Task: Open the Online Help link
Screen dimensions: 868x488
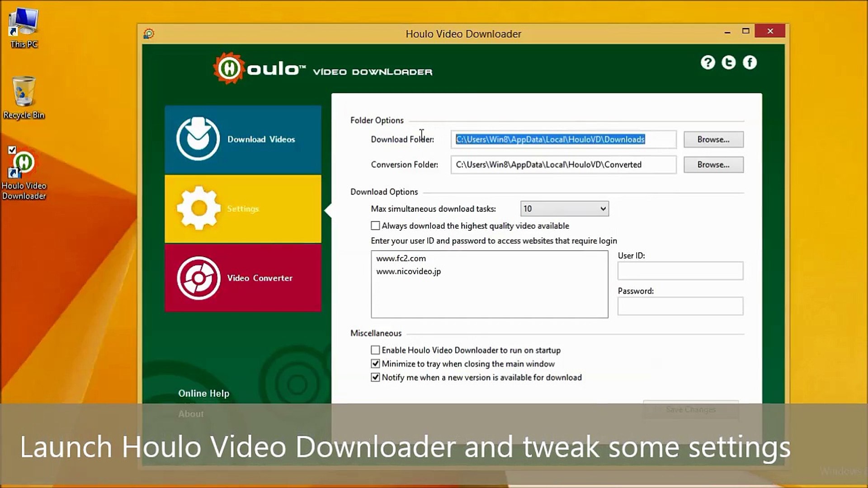Action: pyautogui.click(x=204, y=393)
